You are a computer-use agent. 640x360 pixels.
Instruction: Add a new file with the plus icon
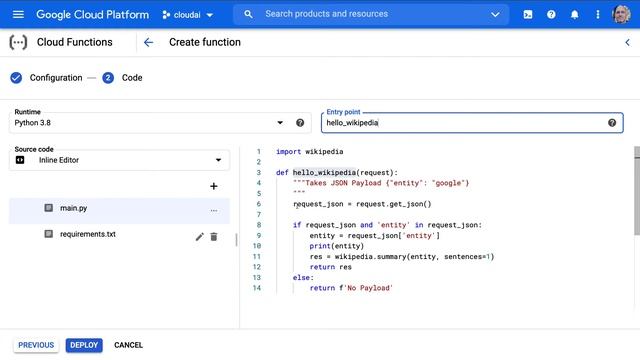(213, 186)
